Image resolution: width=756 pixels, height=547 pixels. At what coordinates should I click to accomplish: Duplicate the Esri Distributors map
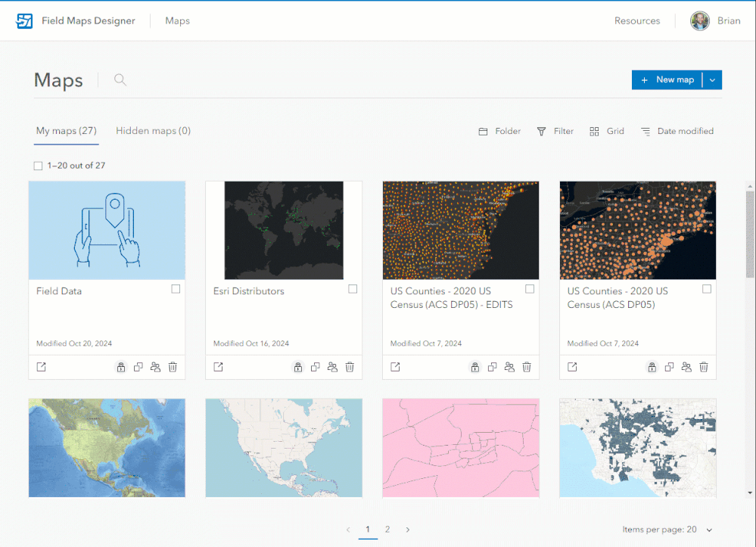click(x=316, y=367)
